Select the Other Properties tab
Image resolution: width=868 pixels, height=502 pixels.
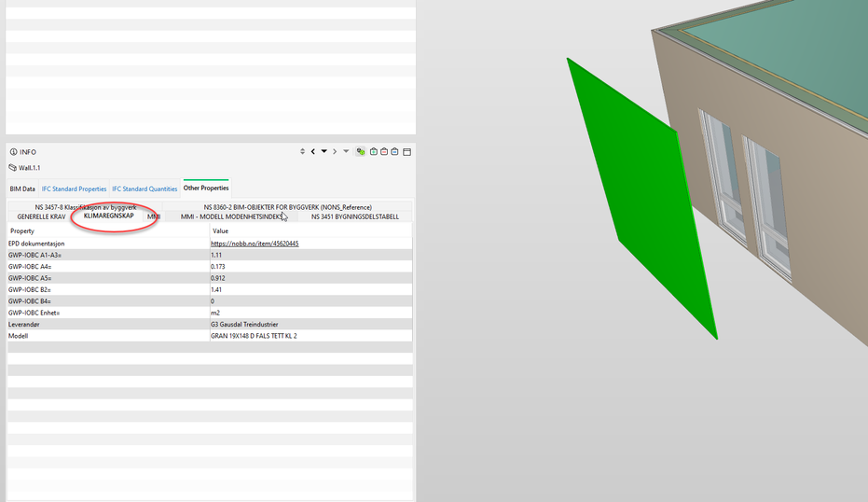click(x=206, y=188)
